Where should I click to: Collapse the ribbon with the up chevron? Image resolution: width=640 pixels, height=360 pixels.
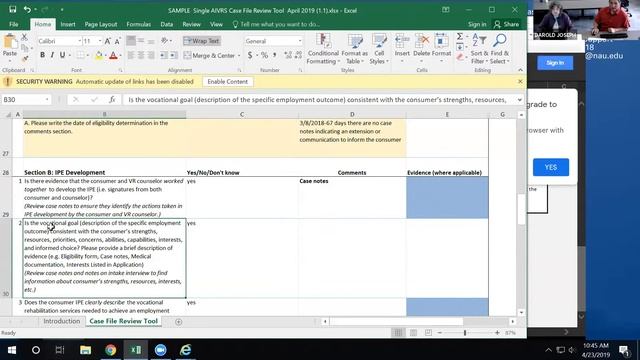pos(520,70)
